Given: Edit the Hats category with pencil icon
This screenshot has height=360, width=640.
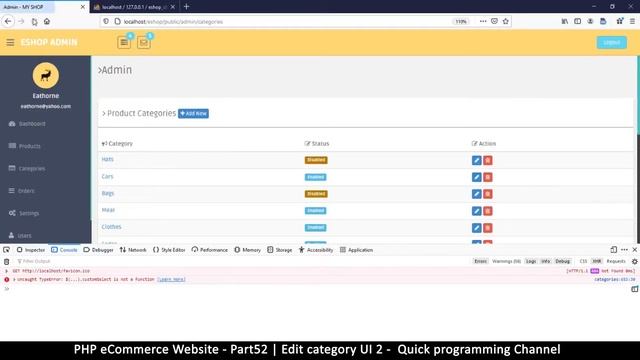Looking at the screenshot, I should click(476, 160).
